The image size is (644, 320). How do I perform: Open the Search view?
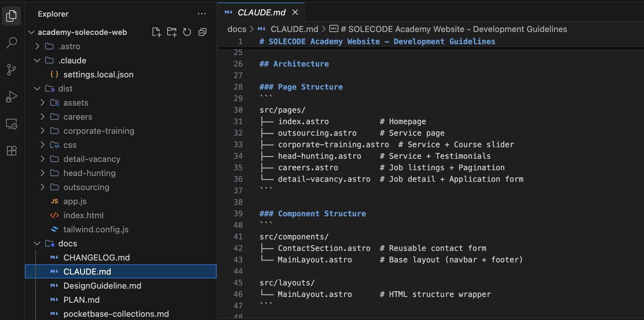click(x=12, y=43)
